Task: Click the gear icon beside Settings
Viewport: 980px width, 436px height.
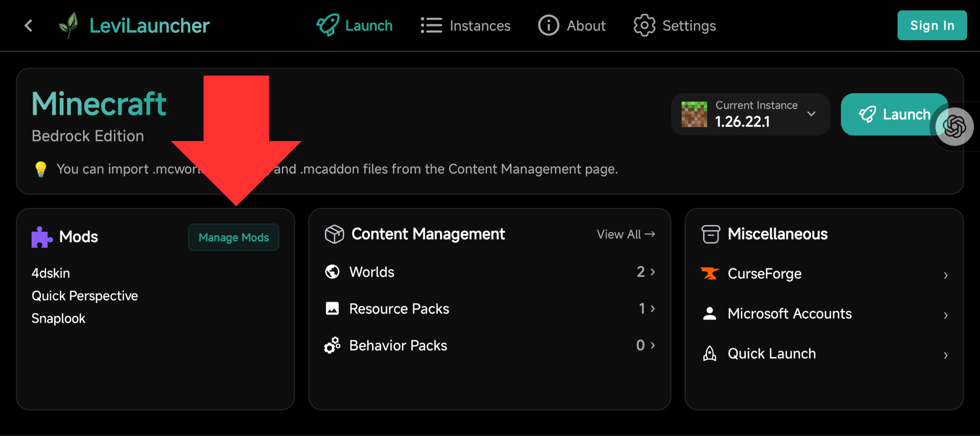Action: click(x=645, y=25)
